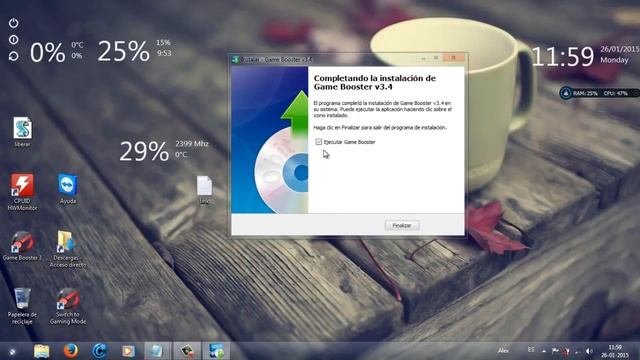Select the Game Booster 3 desktop icon

click(22, 245)
